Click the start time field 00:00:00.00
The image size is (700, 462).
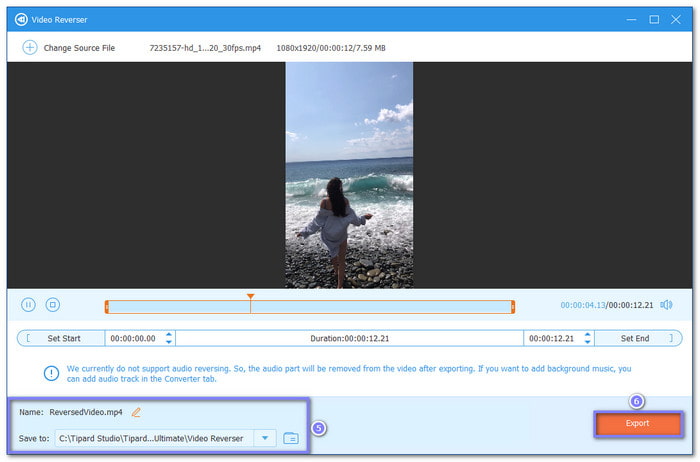pos(133,338)
